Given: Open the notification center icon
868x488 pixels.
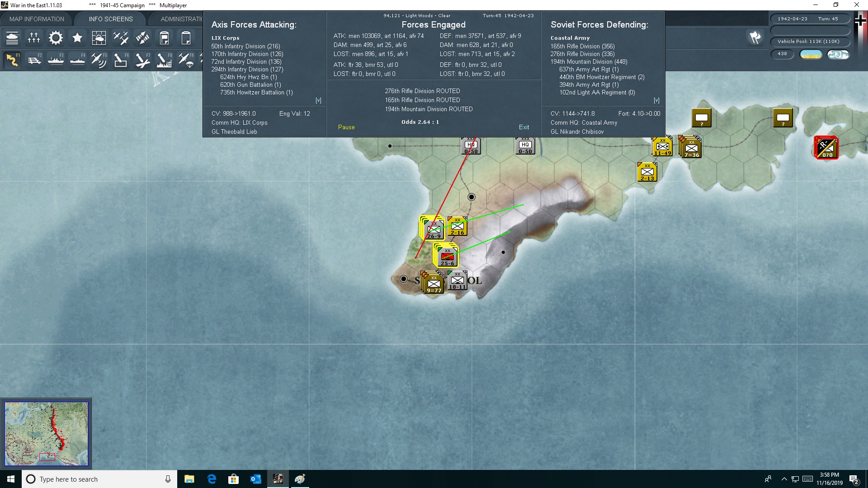Looking at the screenshot, I should [x=854, y=479].
